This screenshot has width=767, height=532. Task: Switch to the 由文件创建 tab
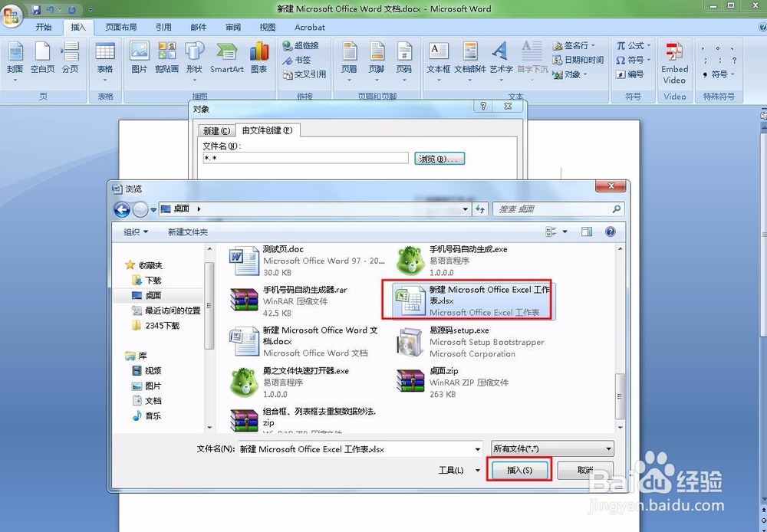(268, 130)
